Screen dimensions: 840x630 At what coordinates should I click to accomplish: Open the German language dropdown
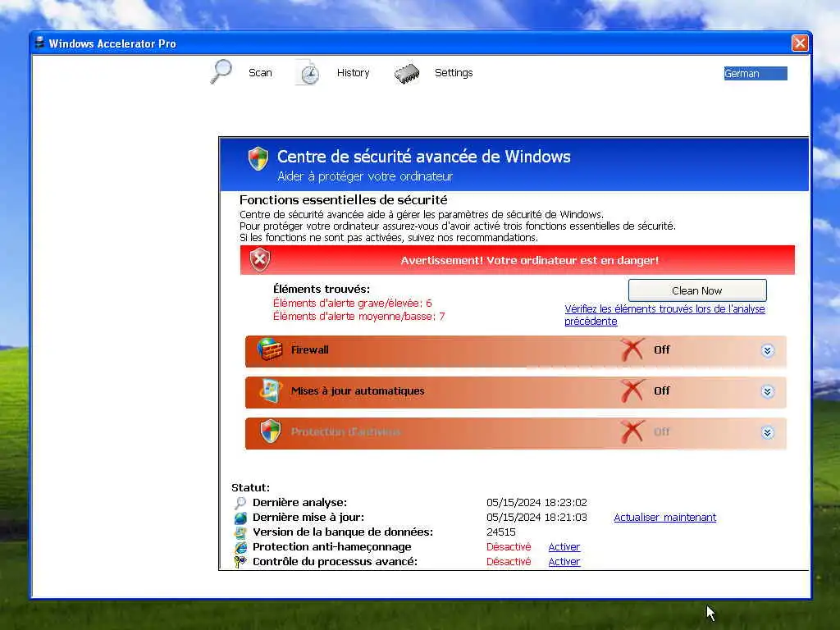756,73
